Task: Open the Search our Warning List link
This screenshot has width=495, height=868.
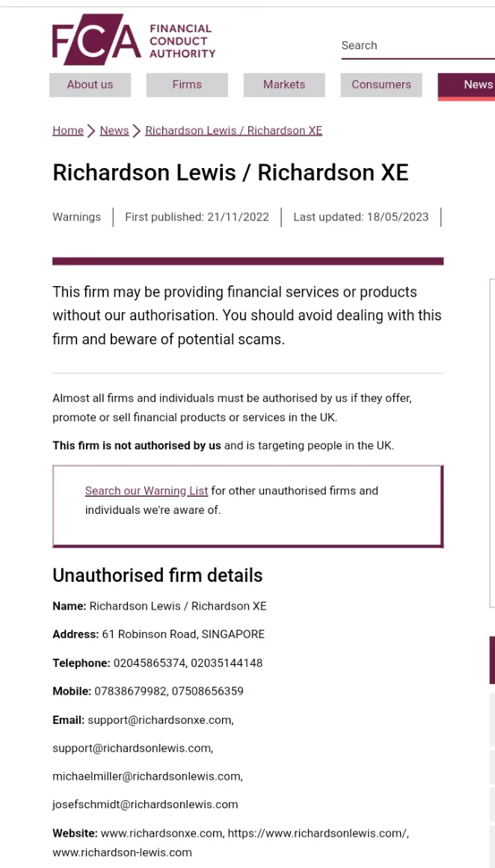Action: click(147, 491)
